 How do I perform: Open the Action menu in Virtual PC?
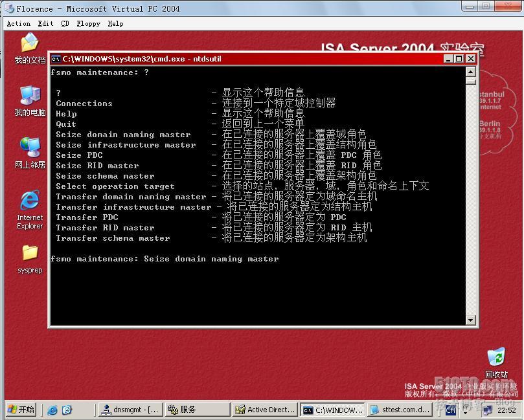pyautogui.click(x=18, y=24)
